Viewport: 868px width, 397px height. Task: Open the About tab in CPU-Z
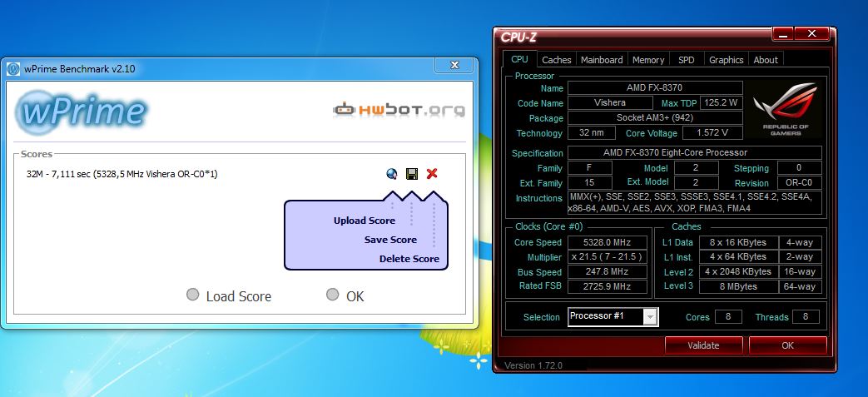(x=766, y=60)
